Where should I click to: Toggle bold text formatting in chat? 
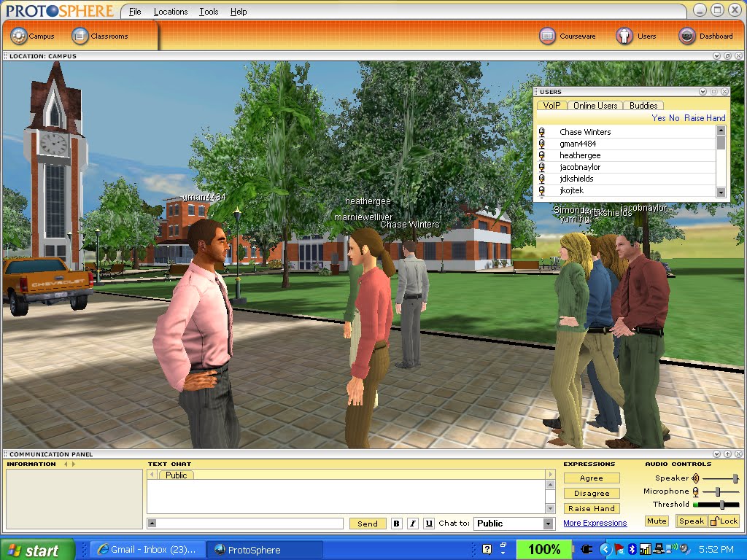tap(396, 524)
